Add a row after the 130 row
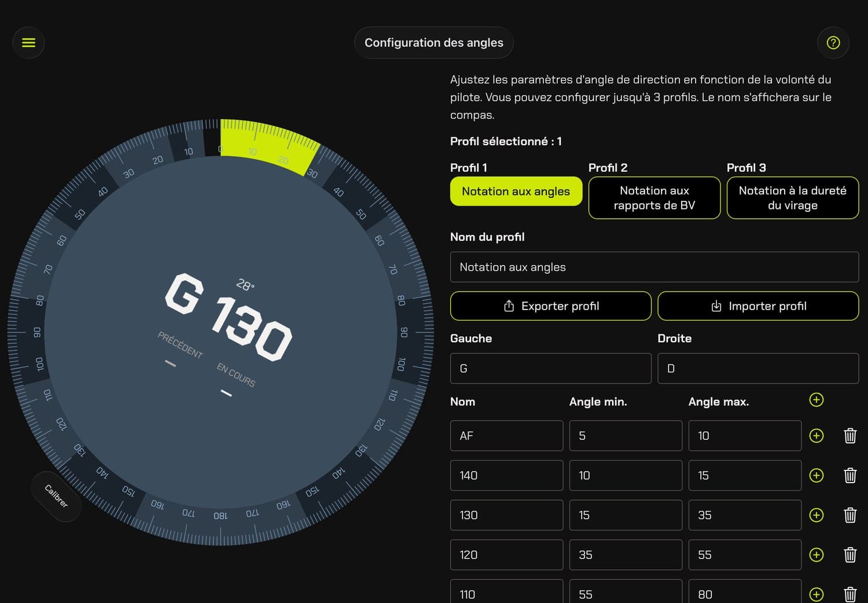 point(816,515)
